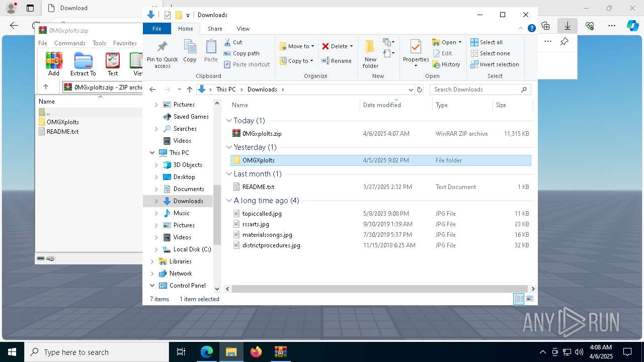Select Desktop in navigation pane
Screen dimensions: 644x362
(x=184, y=177)
